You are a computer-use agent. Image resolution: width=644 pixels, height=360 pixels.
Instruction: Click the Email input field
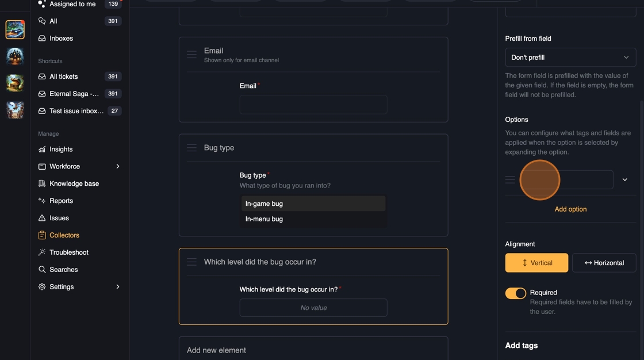[313, 105]
